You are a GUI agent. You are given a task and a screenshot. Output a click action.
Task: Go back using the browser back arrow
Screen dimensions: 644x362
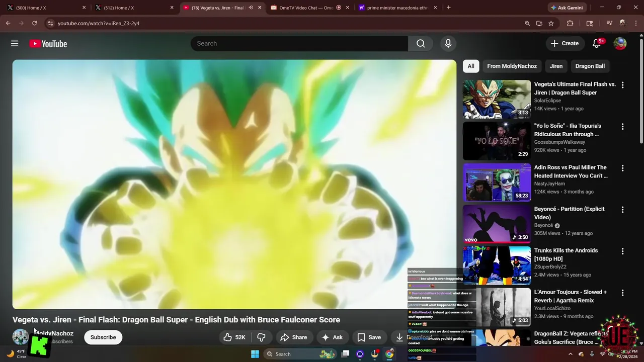[8, 23]
